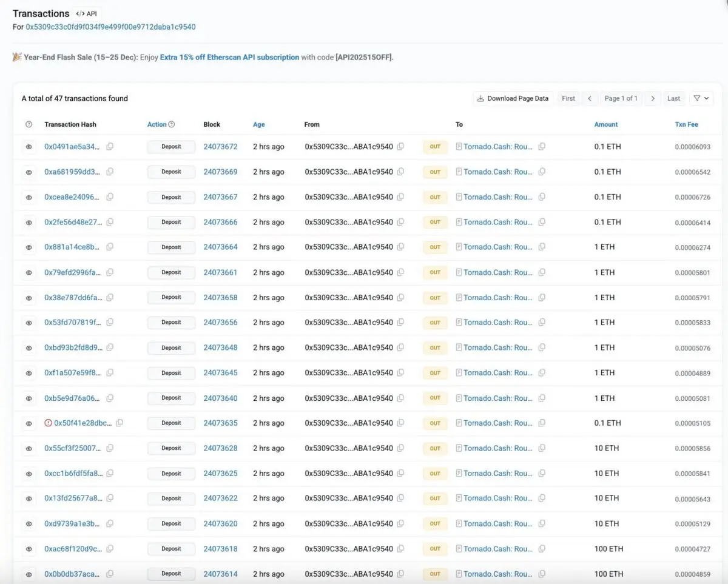The width and height of the screenshot is (728, 584).
Task: Open address 0x5309c33c0fd9f034f9e499f00e9712daba1c9540 link
Action: pyautogui.click(x=110, y=27)
